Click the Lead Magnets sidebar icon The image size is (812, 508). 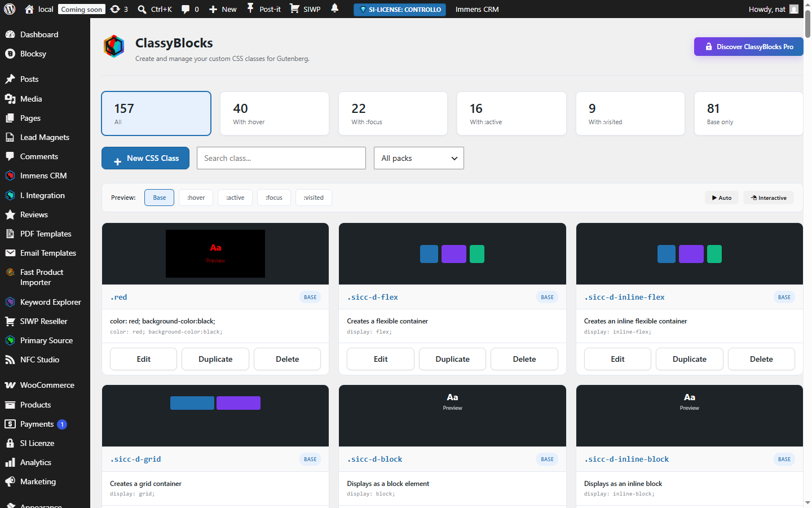[10, 137]
